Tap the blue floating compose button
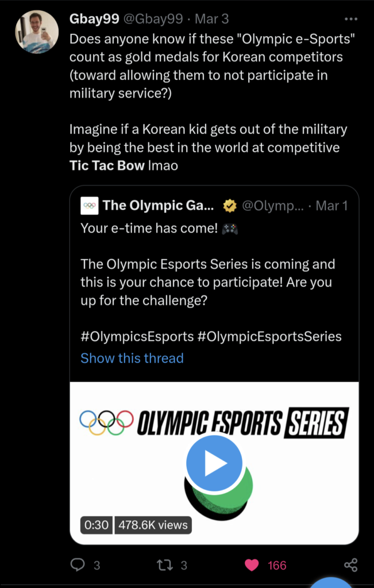The width and height of the screenshot is (374, 588). coord(331,583)
